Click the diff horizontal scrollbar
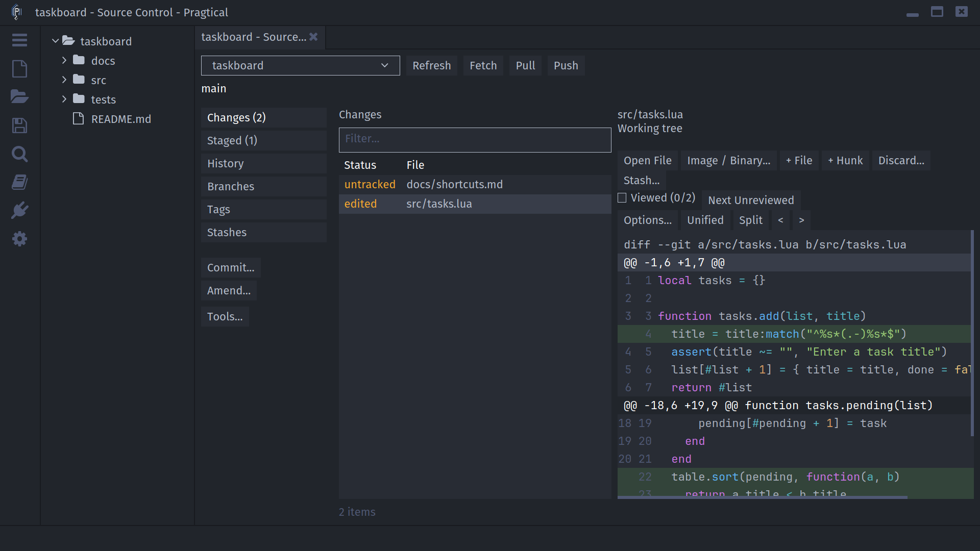The image size is (980, 551). point(763,497)
